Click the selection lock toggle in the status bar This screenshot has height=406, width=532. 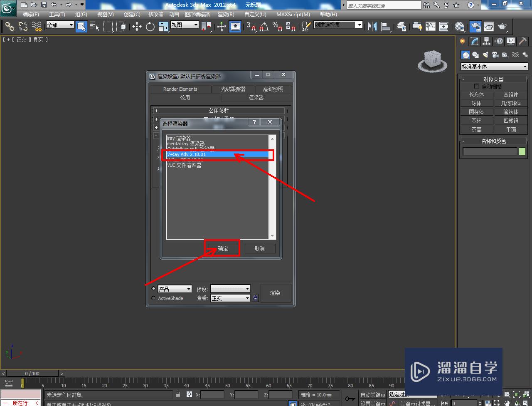178,394
